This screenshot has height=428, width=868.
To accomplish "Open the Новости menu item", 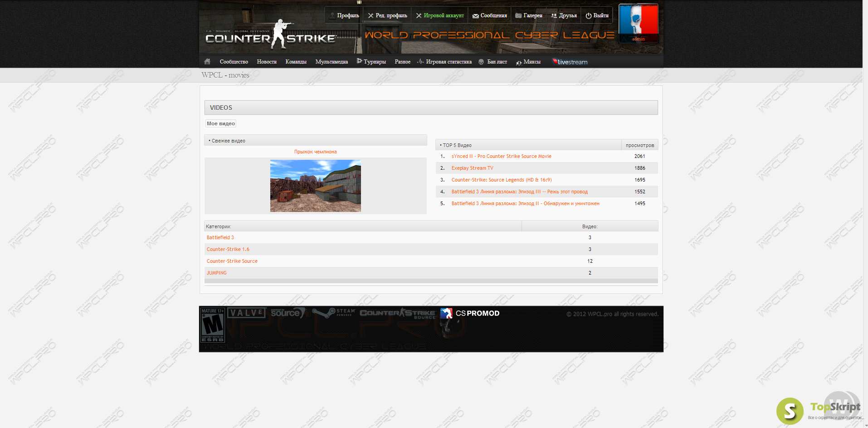I will pyautogui.click(x=267, y=62).
